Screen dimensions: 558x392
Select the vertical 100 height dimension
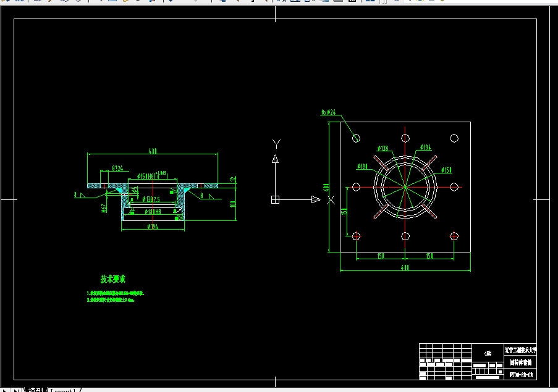click(232, 204)
